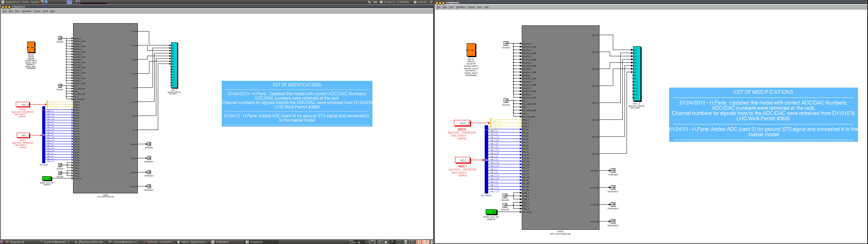Viewport: 868px width, 244px height.
Task: Select the cyan DAC_1 block in h1hpiham2
Action: 174,65
